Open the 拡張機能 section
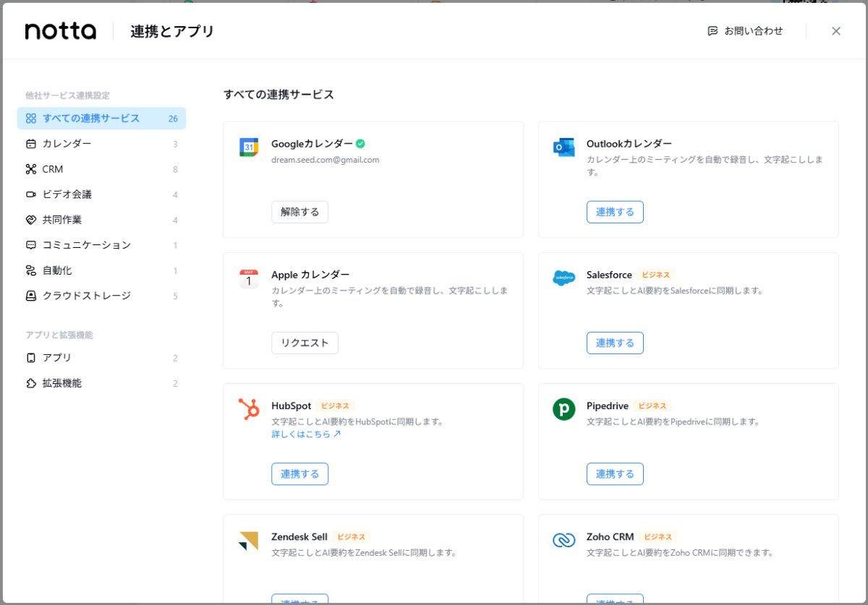This screenshot has height=605, width=868. 62,383
